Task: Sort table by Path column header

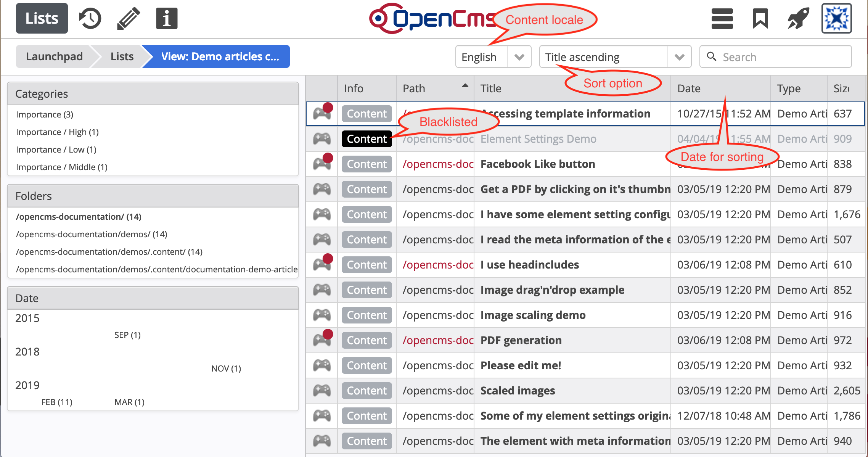Action: 435,89
